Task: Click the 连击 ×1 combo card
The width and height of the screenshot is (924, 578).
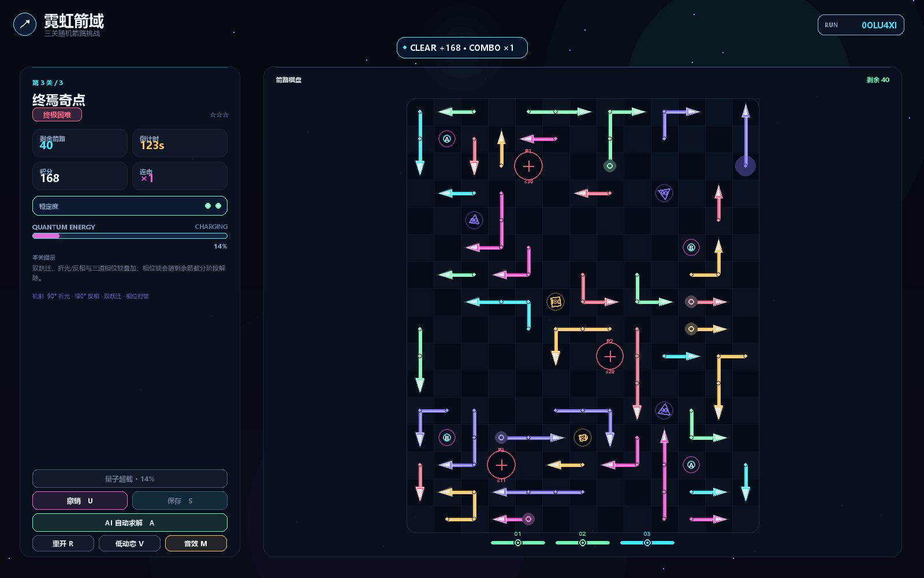Action: point(180,176)
